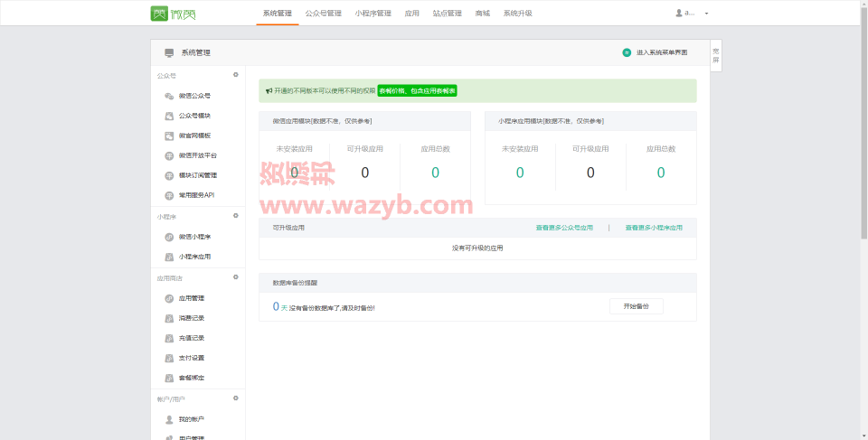Click the 未安装应用 count under 小程序应用模块

pos(520,173)
